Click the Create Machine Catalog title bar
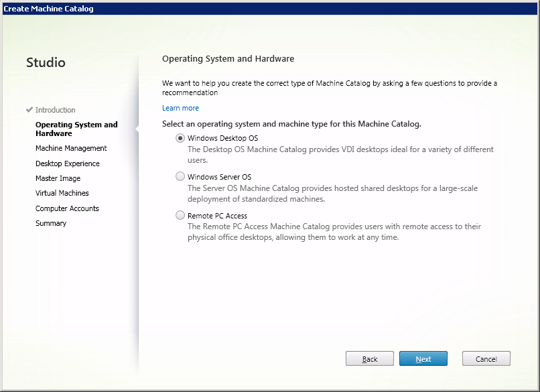The image size is (540, 392). coord(270,9)
